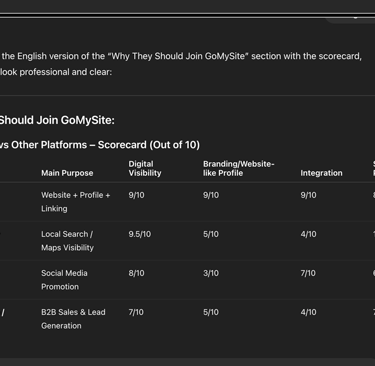Screen dimensions: 375x366
Task: Select the 9/10 score under Integration
Action: [308, 195]
